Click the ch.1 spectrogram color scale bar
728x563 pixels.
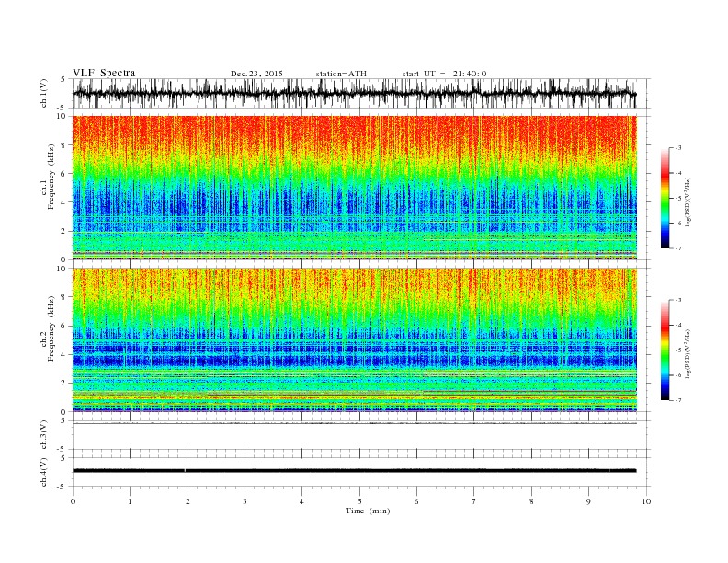(x=665, y=198)
